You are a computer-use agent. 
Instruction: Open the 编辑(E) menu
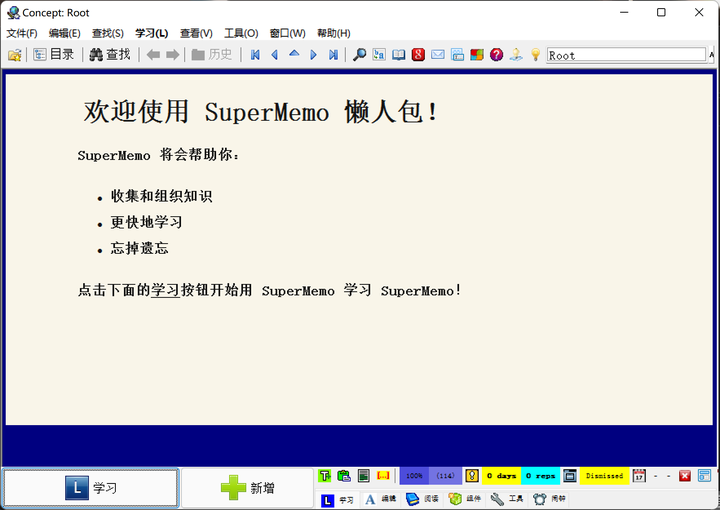(x=65, y=33)
